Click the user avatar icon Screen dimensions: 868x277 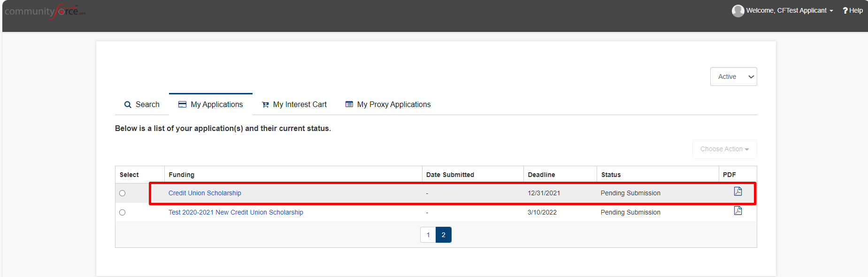738,11
